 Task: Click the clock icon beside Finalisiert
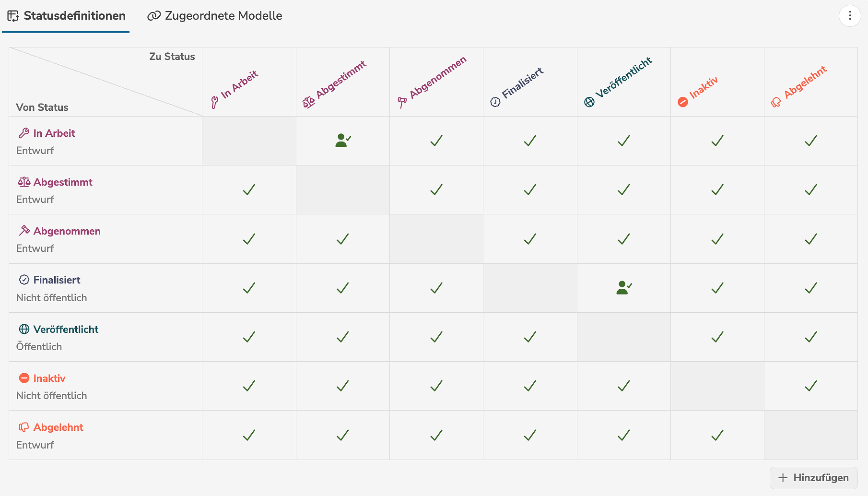click(23, 280)
